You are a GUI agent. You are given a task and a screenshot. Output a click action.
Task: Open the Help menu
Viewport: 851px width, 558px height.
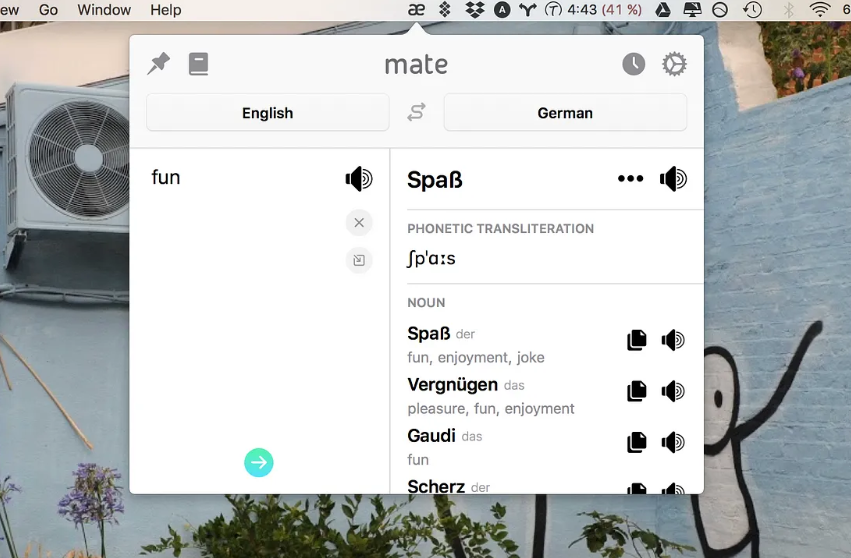coord(166,10)
